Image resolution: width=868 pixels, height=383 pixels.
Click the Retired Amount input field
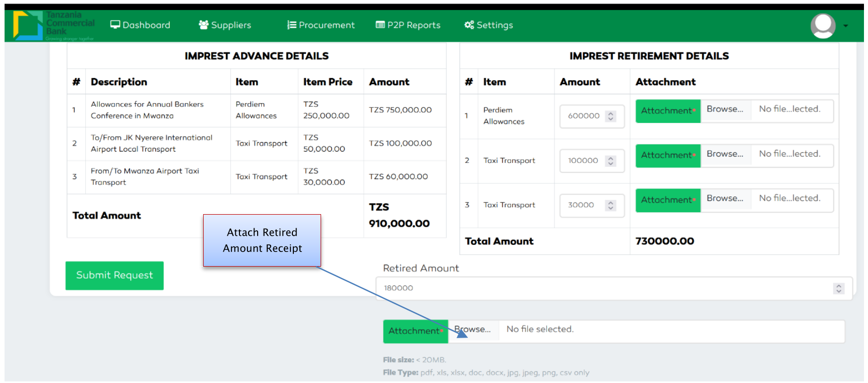(x=605, y=288)
